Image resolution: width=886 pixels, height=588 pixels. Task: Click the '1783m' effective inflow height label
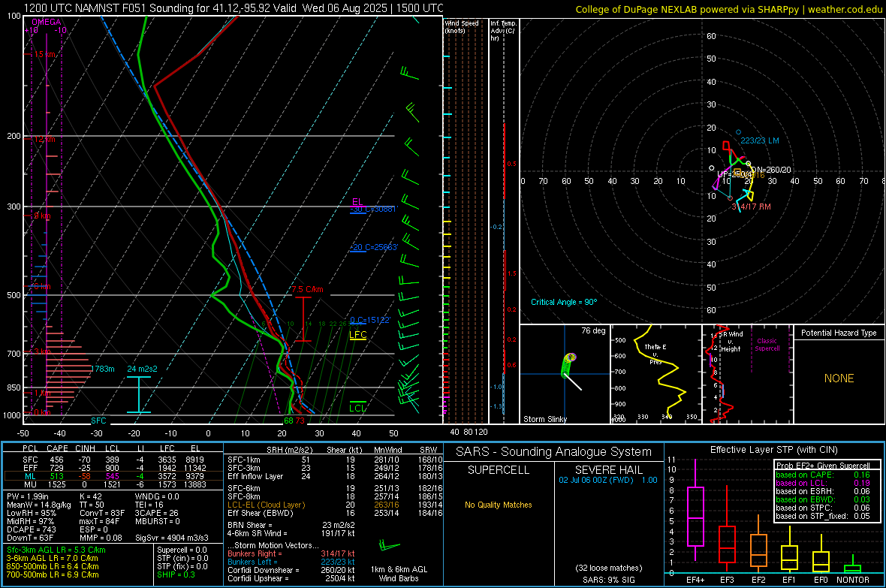[103, 369]
